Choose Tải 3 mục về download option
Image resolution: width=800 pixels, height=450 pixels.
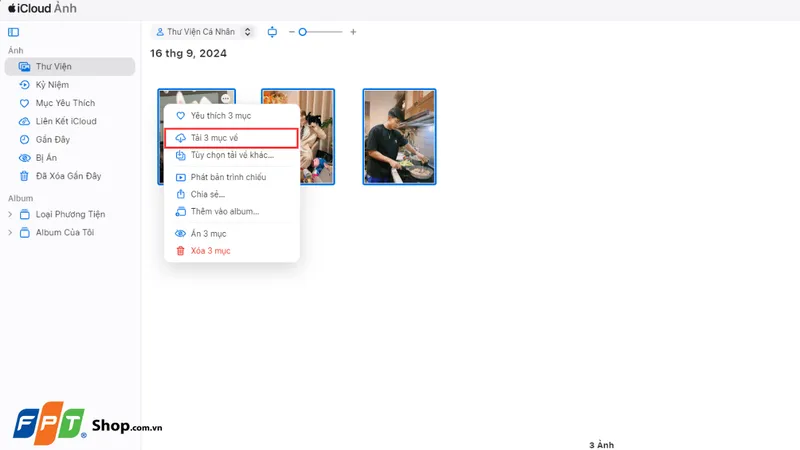(232, 138)
